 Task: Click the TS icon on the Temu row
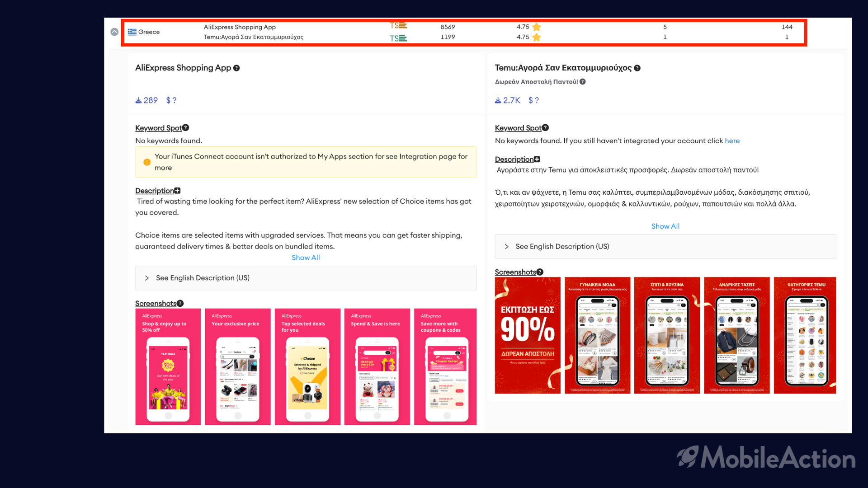(x=398, y=38)
